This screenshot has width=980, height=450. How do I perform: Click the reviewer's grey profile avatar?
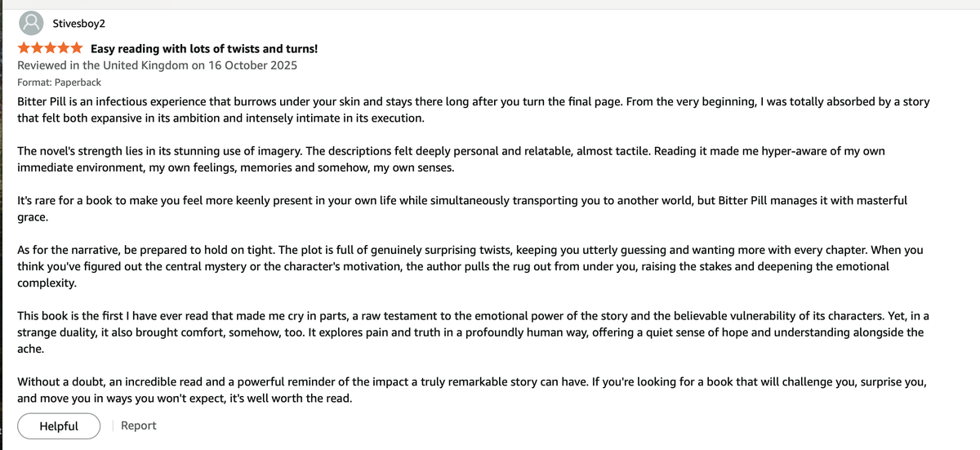pyautogui.click(x=32, y=23)
